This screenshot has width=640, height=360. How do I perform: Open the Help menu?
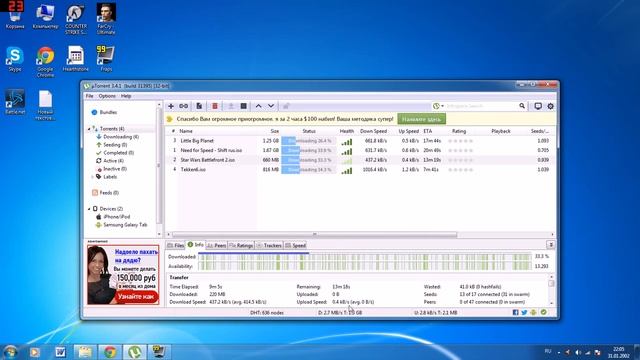pyautogui.click(x=126, y=96)
